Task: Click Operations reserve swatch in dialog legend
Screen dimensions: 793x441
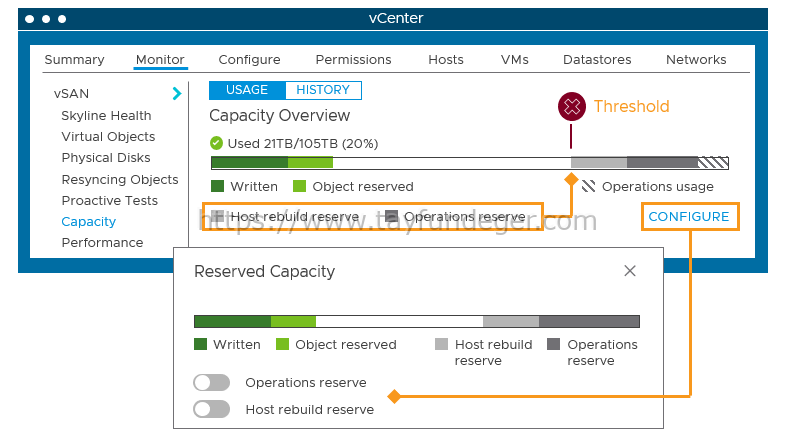Action: [554, 344]
